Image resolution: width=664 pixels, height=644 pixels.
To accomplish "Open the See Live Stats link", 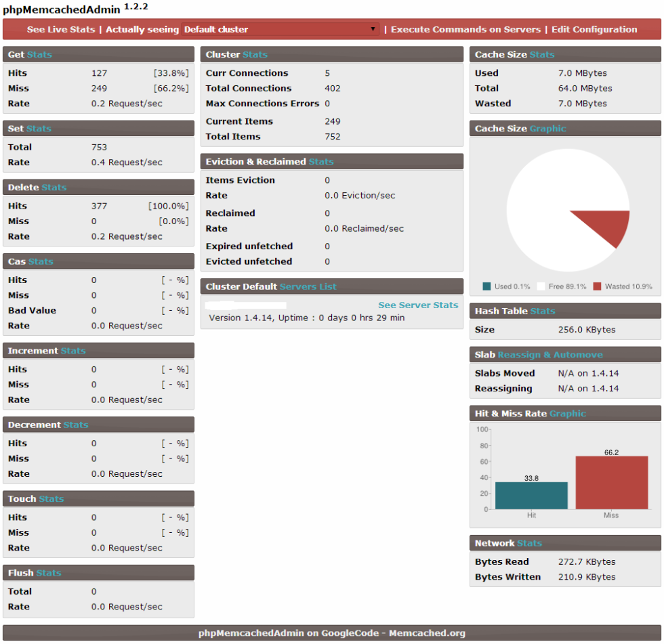I will (61, 30).
